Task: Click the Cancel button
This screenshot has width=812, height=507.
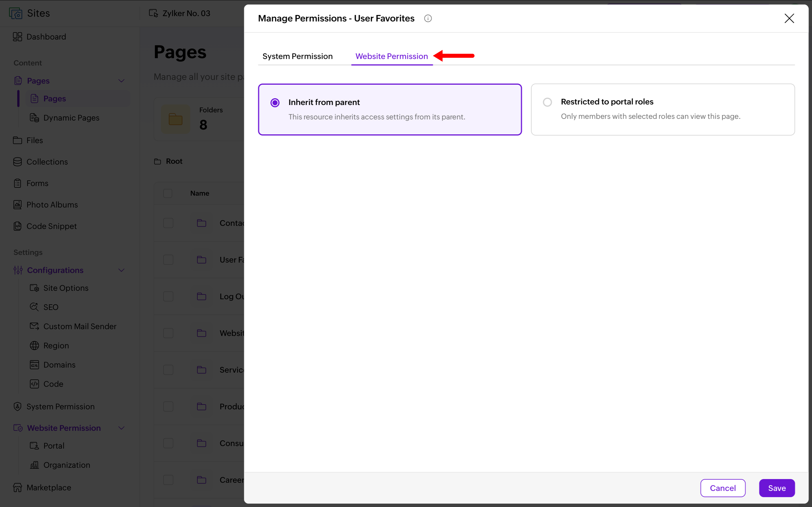Action: 723,488
